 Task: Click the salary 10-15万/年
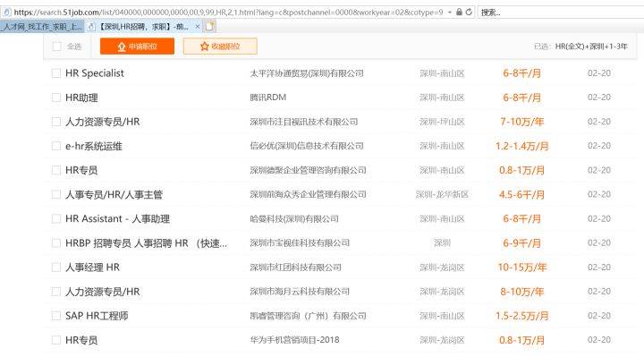coord(522,268)
